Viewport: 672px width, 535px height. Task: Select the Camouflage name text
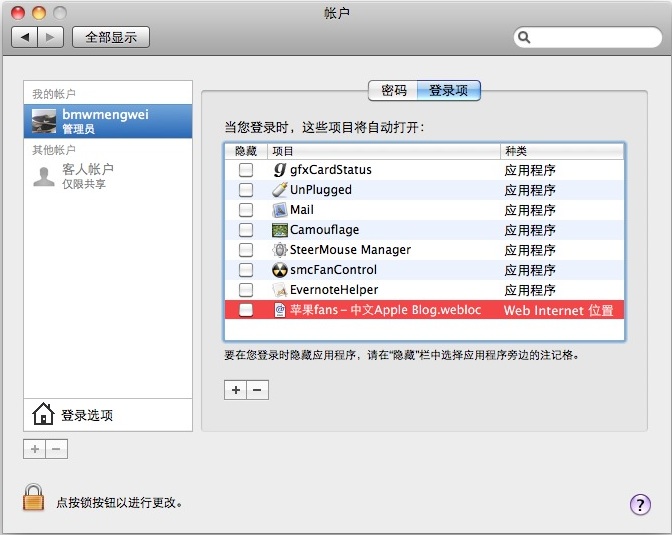point(324,230)
